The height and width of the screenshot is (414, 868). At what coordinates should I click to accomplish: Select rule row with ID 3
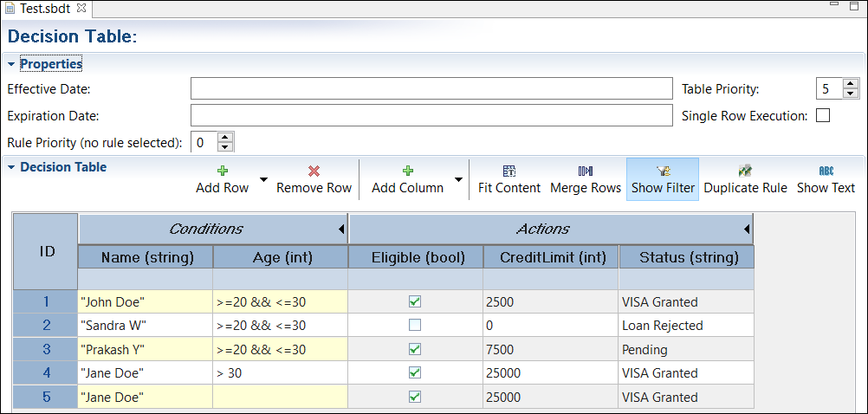tap(46, 350)
